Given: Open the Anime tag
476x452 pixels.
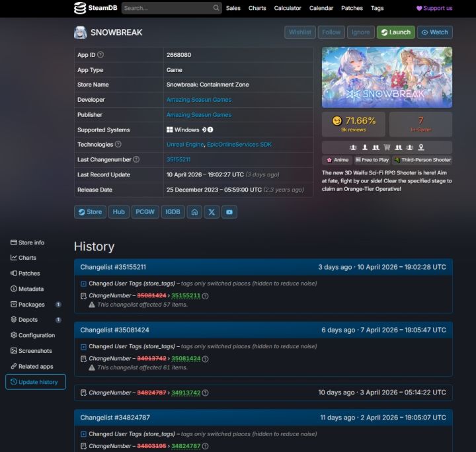Looking at the screenshot, I should pos(337,160).
